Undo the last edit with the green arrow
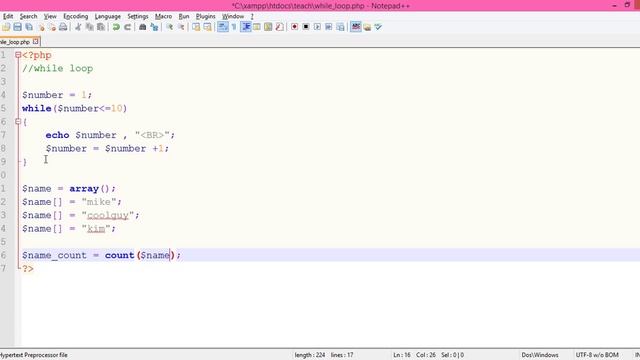 (116, 27)
